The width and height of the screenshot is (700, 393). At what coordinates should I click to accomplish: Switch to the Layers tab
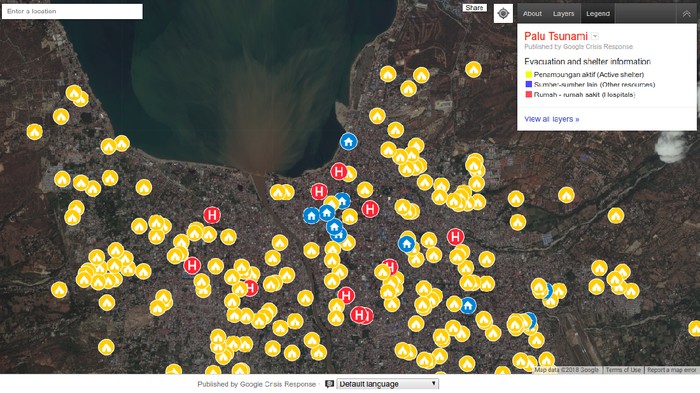pyautogui.click(x=563, y=14)
